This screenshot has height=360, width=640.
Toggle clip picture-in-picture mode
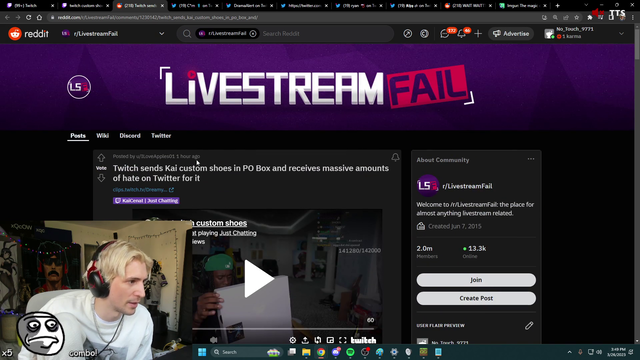click(330, 340)
